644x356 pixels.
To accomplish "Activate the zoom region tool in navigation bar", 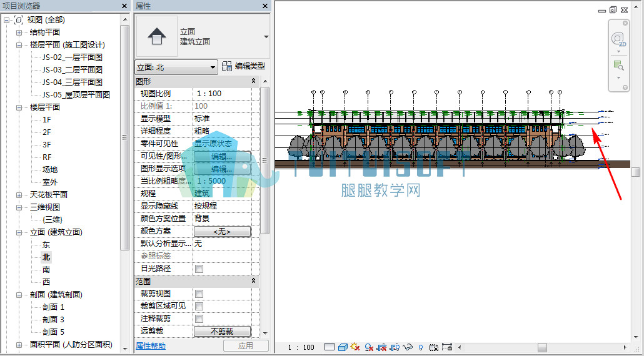I will pyautogui.click(x=618, y=66).
